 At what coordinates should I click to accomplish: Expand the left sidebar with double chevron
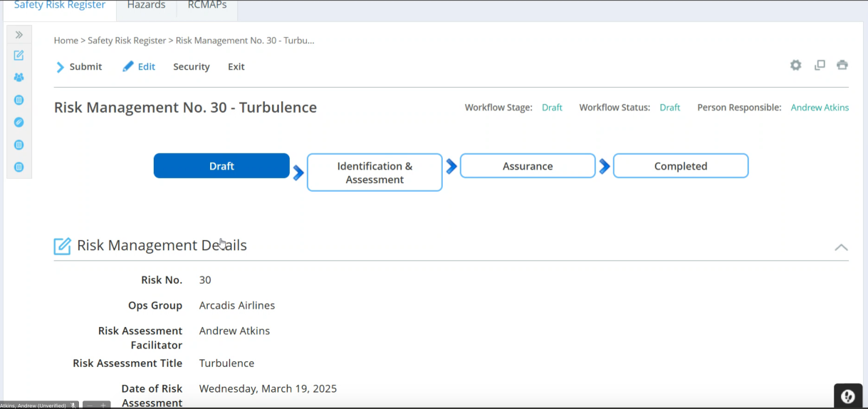[19, 34]
